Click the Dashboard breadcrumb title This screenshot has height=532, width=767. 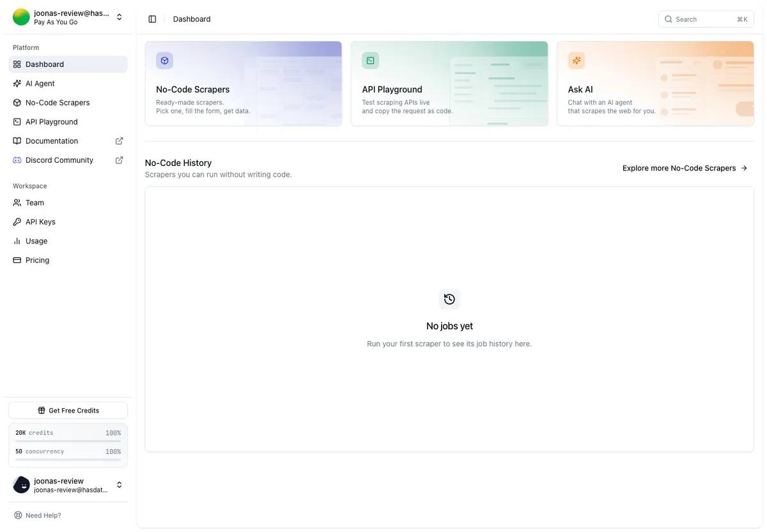point(192,19)
